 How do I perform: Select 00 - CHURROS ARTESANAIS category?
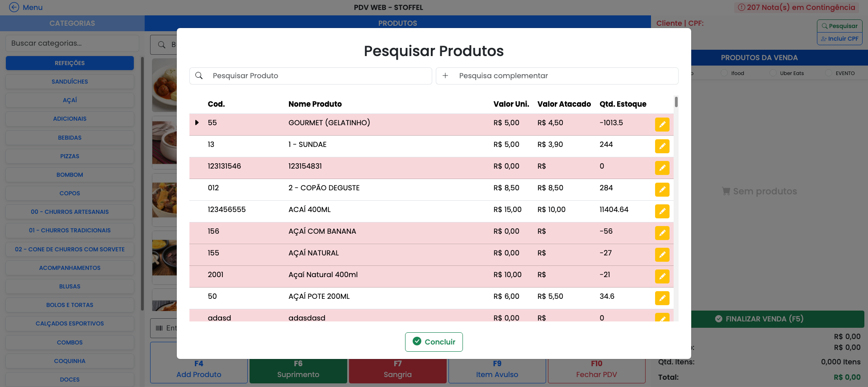[x=70, y=212]
